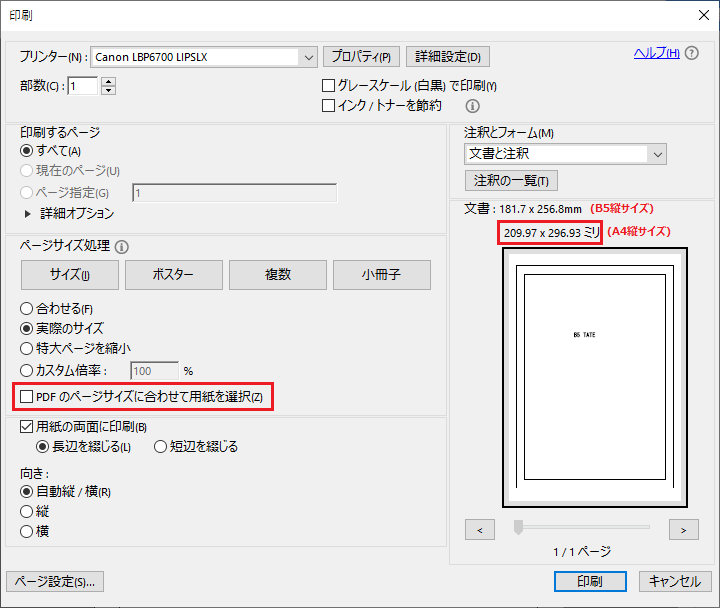Click the 1 / 1 ページ page counter
Image resolution: width=720 pixels, height=608 pixels.
(x=582, y=552)
